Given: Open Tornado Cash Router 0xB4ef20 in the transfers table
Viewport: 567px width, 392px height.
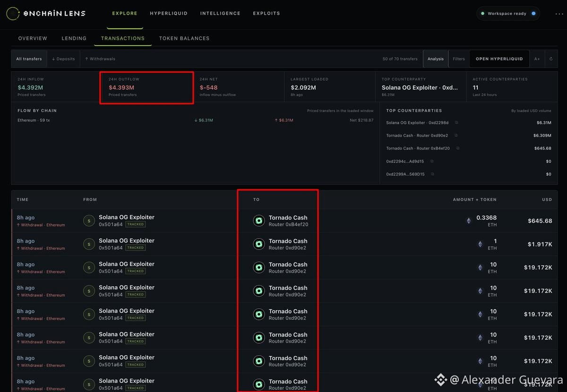Looking at the screenshot, I should (x=288, y=221).
